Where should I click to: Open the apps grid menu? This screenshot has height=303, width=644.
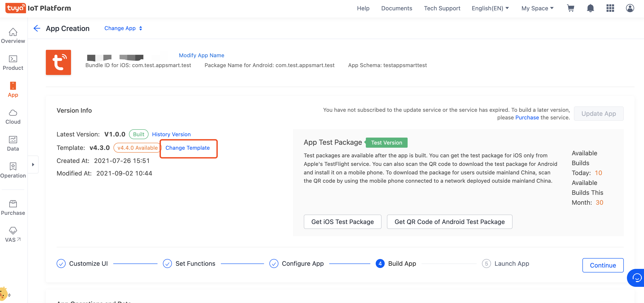click(x=610, y=8)
